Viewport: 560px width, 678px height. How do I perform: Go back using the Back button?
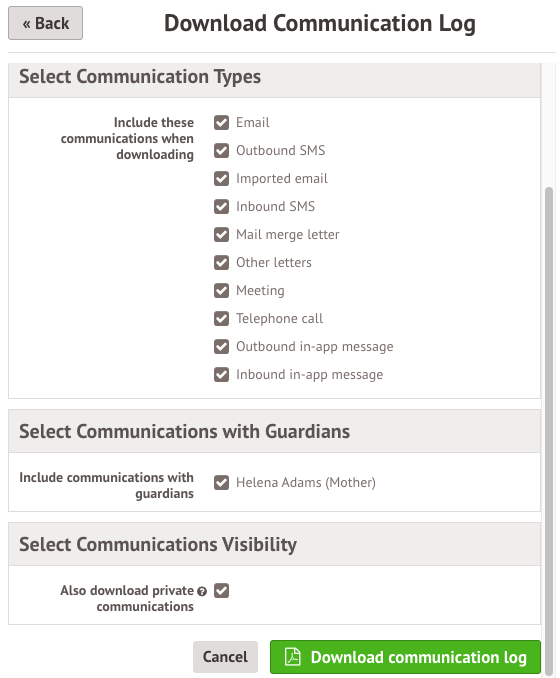click(x=45, y=23)
